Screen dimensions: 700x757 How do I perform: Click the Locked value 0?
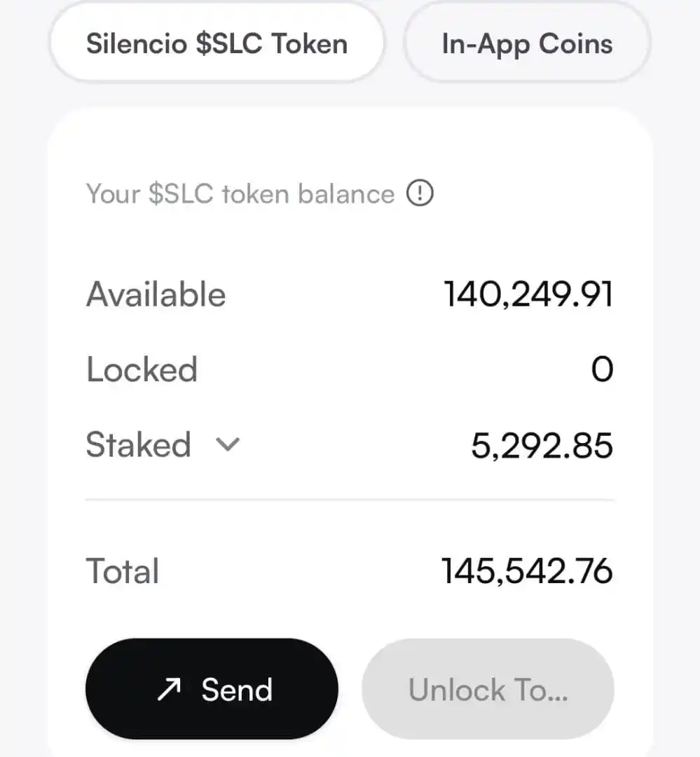click(x=603, y=369)
